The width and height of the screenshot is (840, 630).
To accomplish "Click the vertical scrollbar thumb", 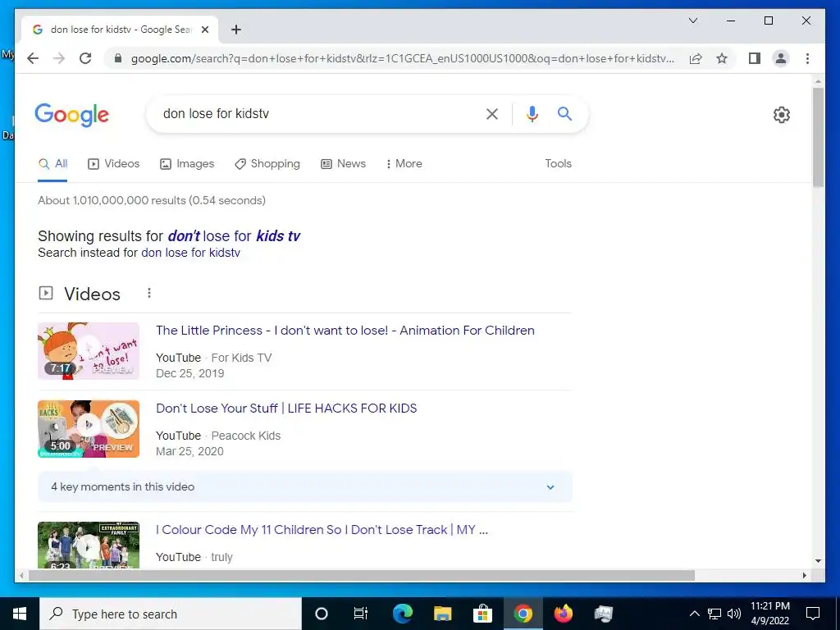I will pyautogui.click(x=818, y=137).
